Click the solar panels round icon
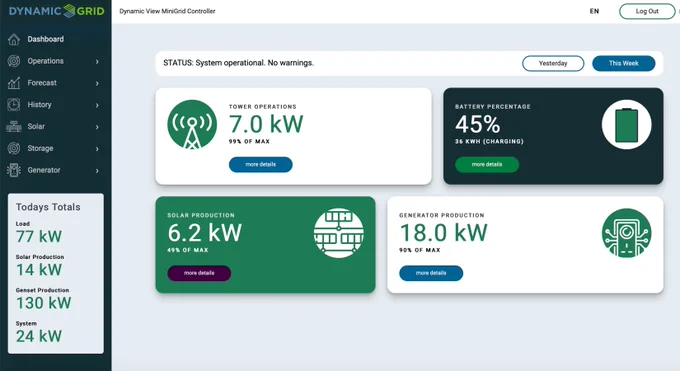 [x=338, y=233]
